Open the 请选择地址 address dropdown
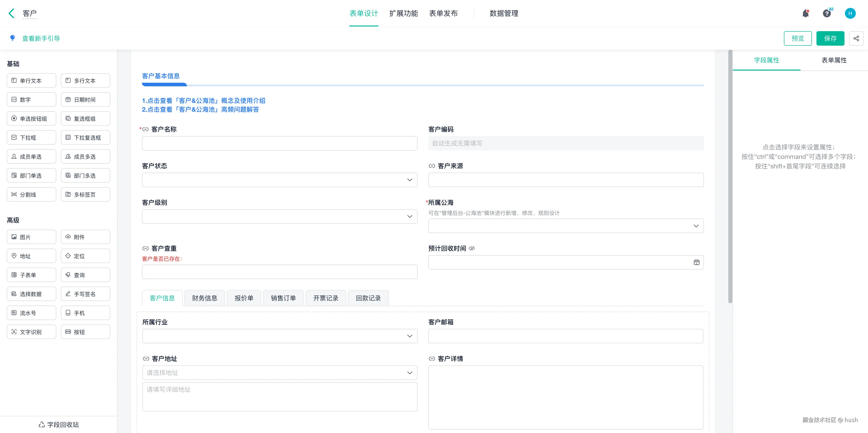Screen dimensions: 868x433 [279, 373]
